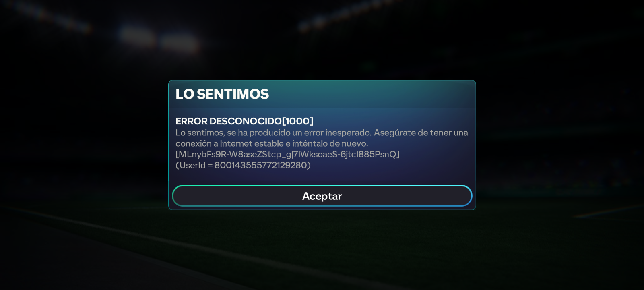Viewport: 644px width, 290px height.
Task: Click the Aceptar button
Action: click(x=322, y=196)
